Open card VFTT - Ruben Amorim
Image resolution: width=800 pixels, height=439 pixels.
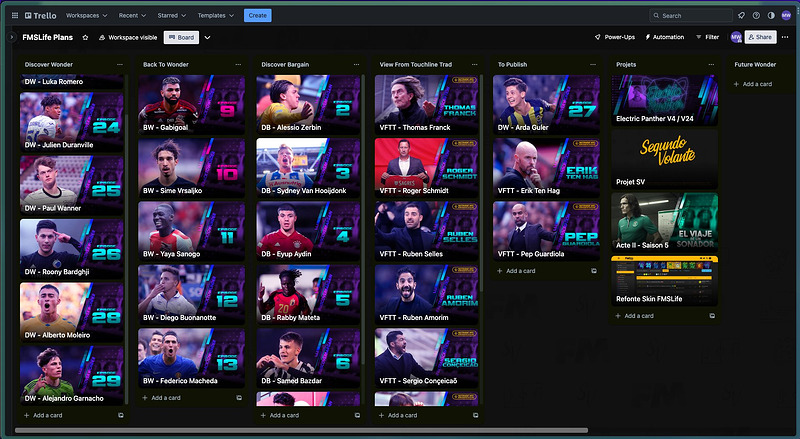[x=427, y=295]
